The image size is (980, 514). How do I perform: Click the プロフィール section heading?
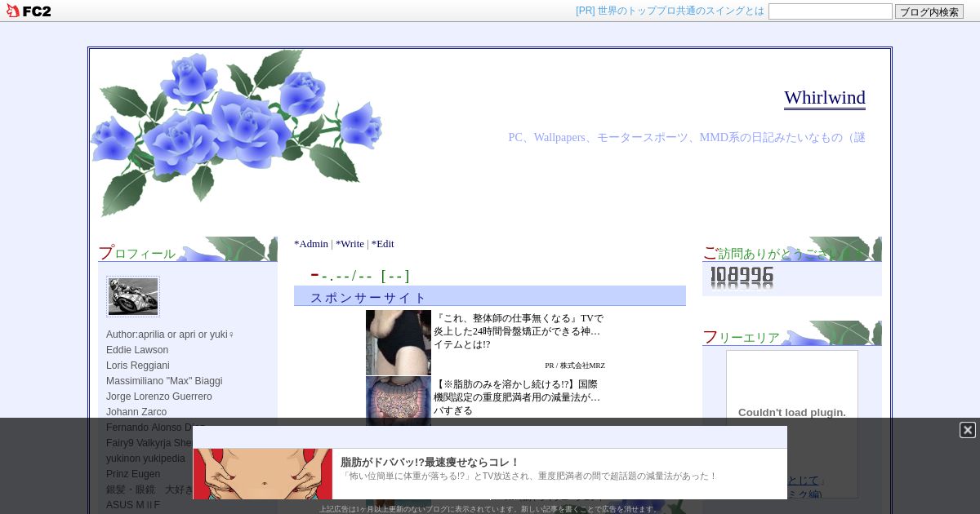click(x=137, y=253)
